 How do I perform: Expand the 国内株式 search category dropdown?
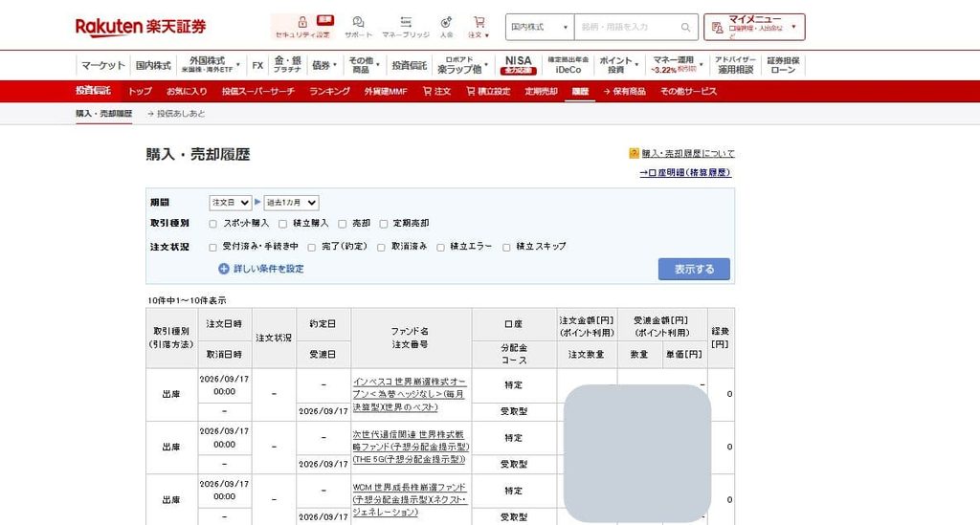[x=540, y=28]
